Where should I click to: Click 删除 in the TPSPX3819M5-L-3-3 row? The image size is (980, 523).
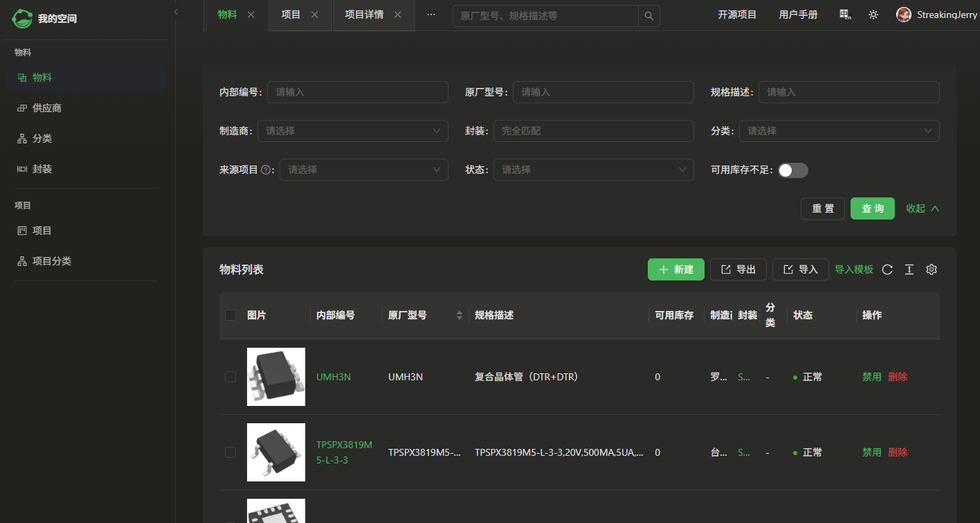[898, 452]
